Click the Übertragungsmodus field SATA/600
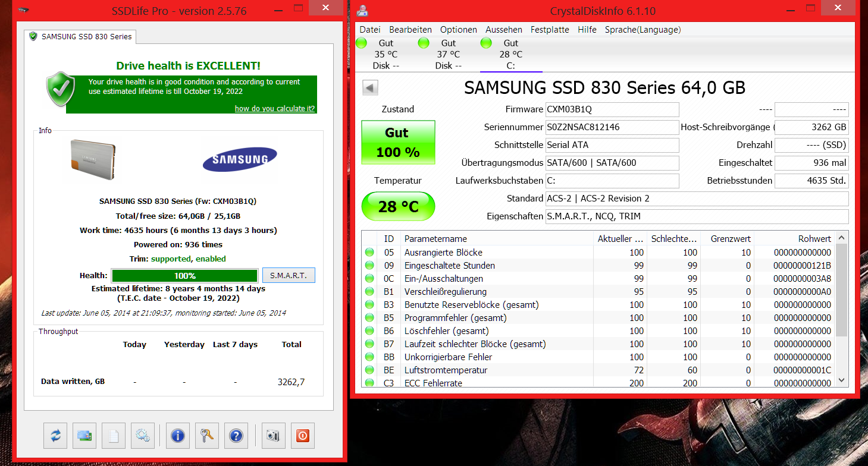Viewport: 868px width, 466px height. click(612, 163)
